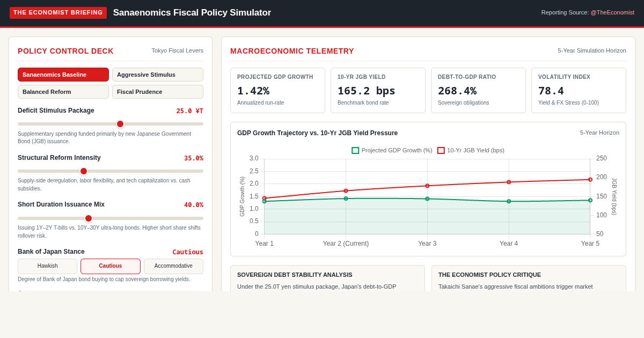
Task: Click Year 4 JGB yield data point
Action: (x=509, y=182)
